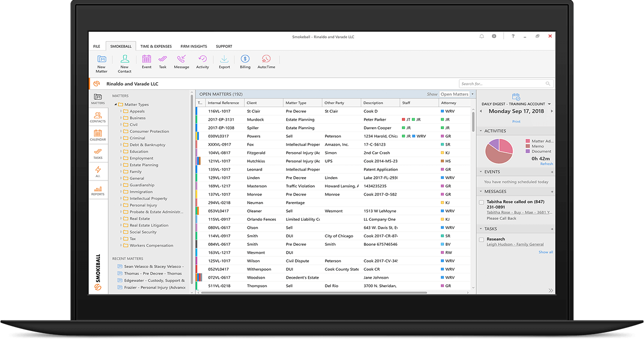Log a phone Message
Image resolution: width=644 pixels, height=339 pixels.
coord(181,62)
